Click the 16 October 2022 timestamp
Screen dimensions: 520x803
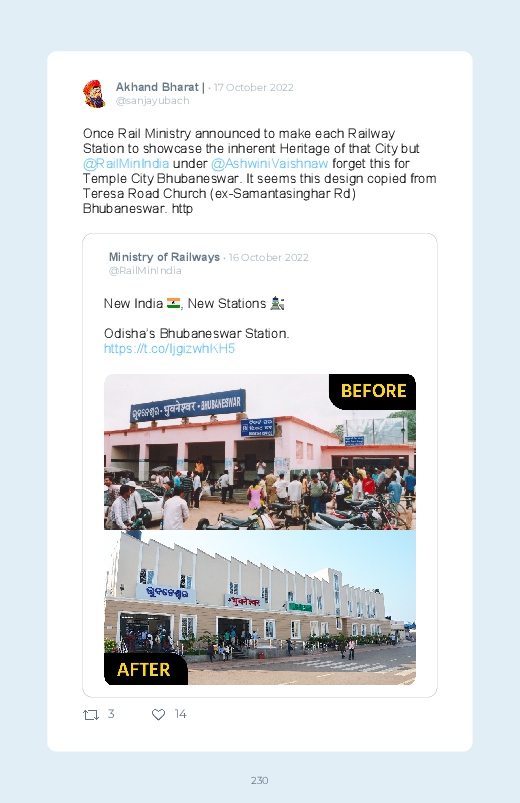coord(268,258)
